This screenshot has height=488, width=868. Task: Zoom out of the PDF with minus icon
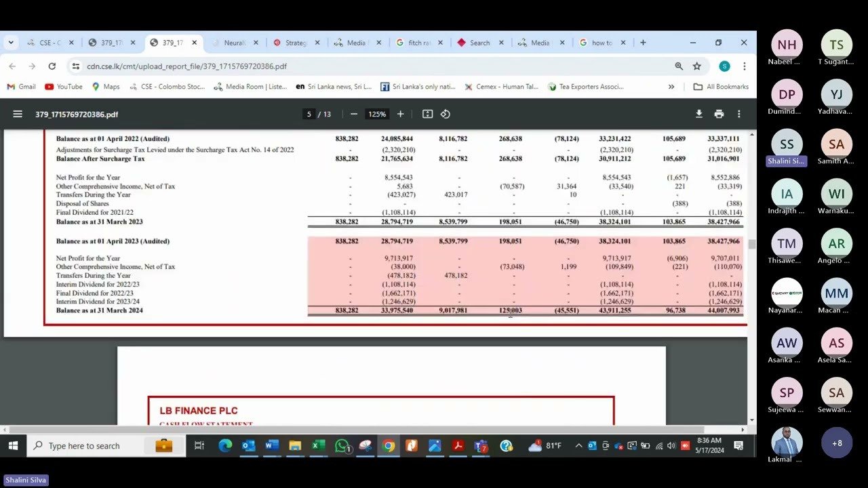[354, 114]
